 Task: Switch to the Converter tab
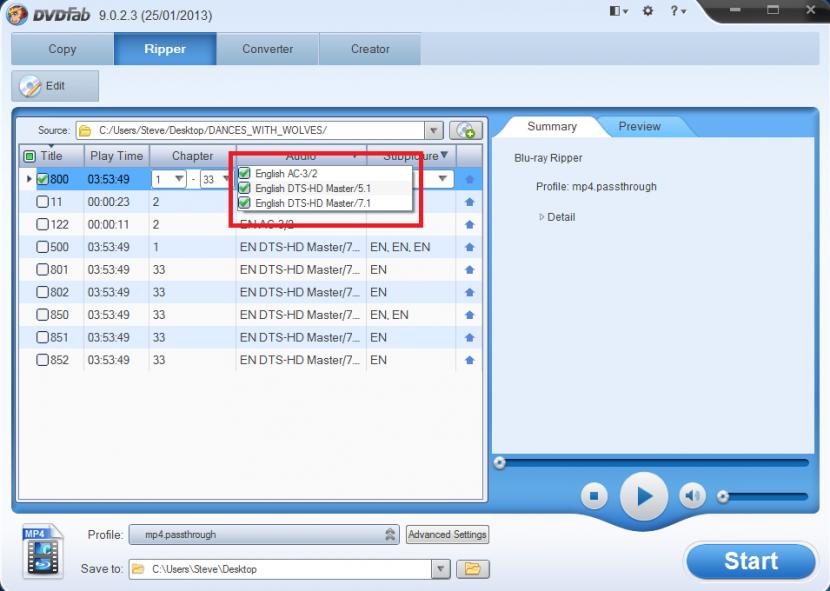pos(268,49)
